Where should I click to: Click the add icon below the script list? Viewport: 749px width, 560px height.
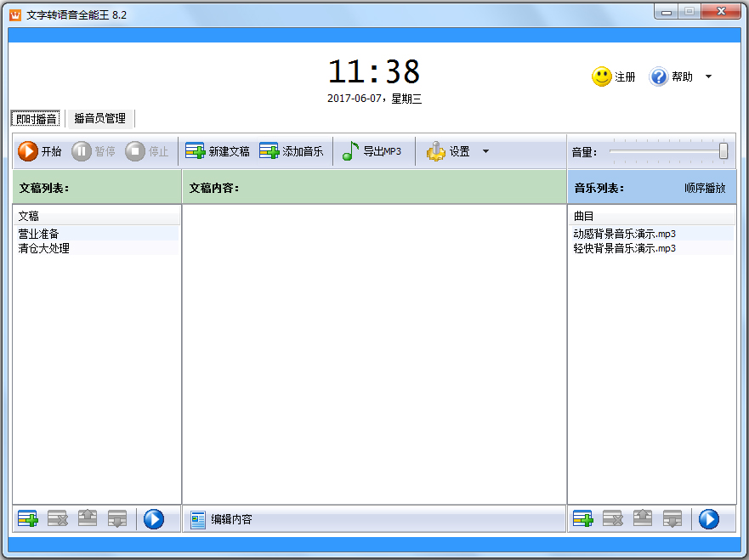coord(26,518)
